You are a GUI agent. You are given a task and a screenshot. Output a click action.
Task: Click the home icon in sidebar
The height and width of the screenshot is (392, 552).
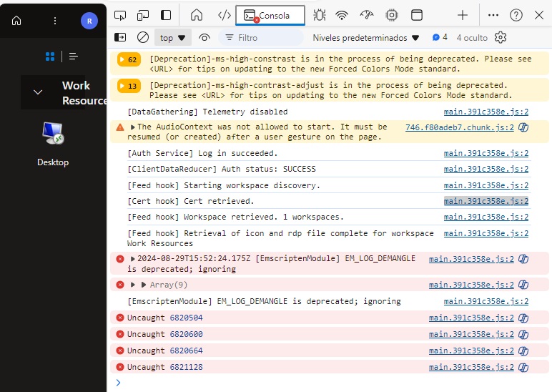[x=16, y=21]
